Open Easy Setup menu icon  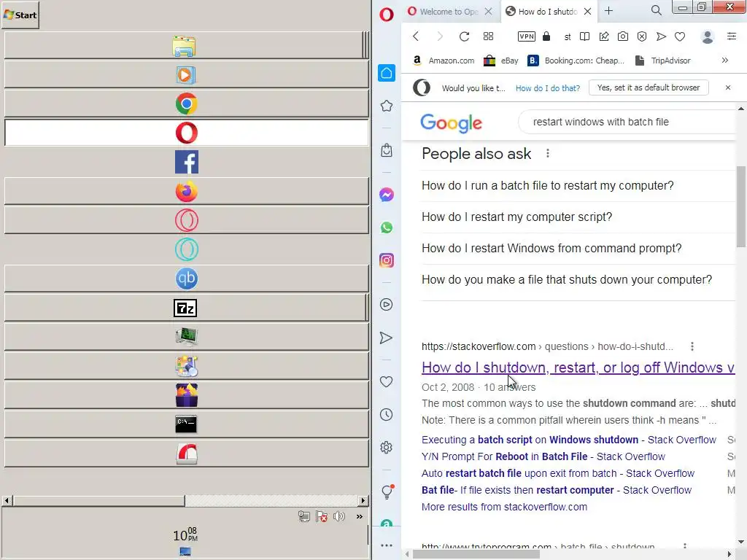(x=732, y=36)
